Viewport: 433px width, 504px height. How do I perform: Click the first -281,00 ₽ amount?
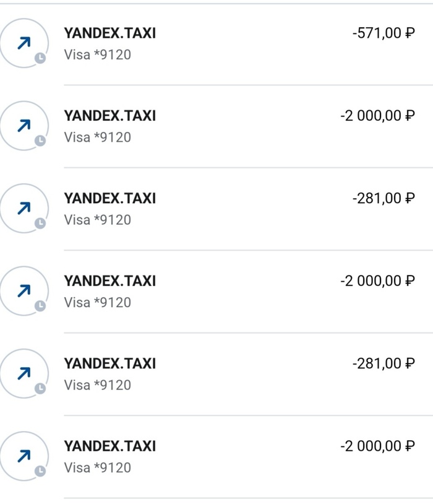[x=383, y=198]
